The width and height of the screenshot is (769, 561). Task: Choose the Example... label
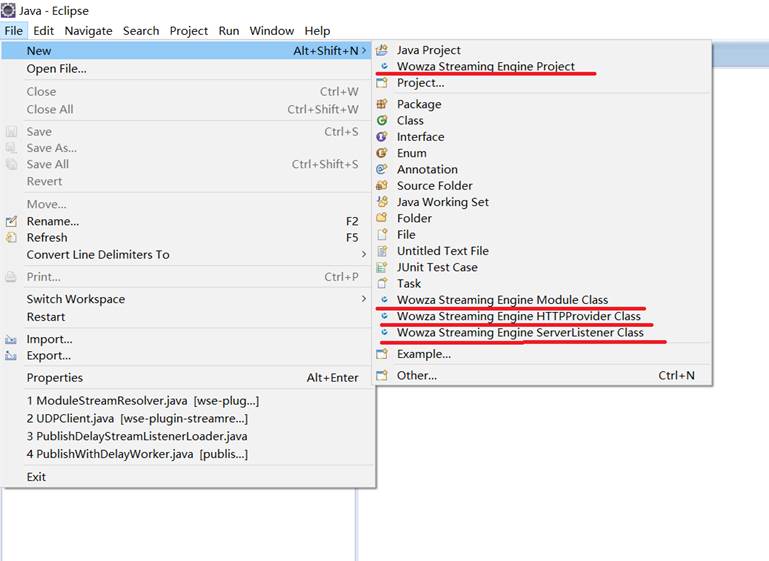pyautogui.click(x=424, y=354)
